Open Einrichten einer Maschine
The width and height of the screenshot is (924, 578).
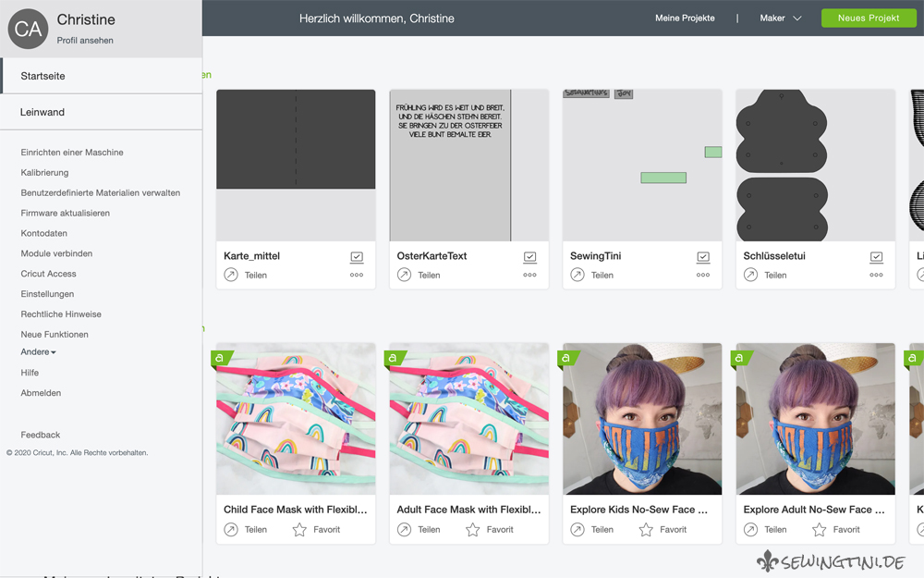[x=72, y=153]
